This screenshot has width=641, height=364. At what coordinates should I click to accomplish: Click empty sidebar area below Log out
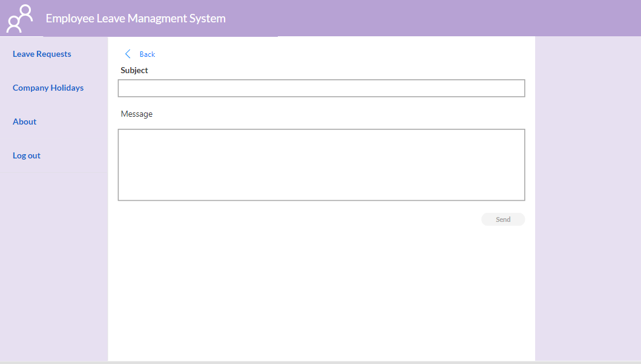(54, 265)
